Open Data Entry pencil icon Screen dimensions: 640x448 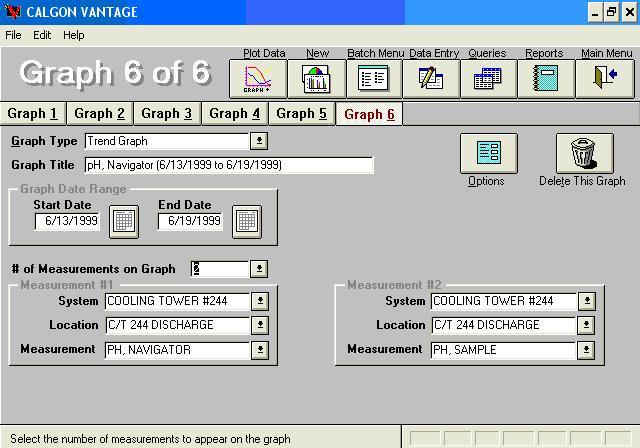(431, 79)
